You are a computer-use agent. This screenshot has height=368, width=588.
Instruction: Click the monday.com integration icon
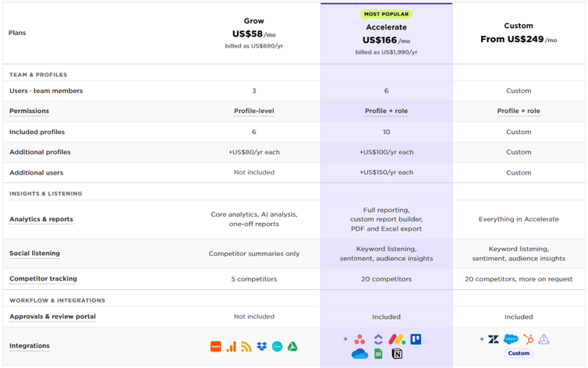pos(397,339)
